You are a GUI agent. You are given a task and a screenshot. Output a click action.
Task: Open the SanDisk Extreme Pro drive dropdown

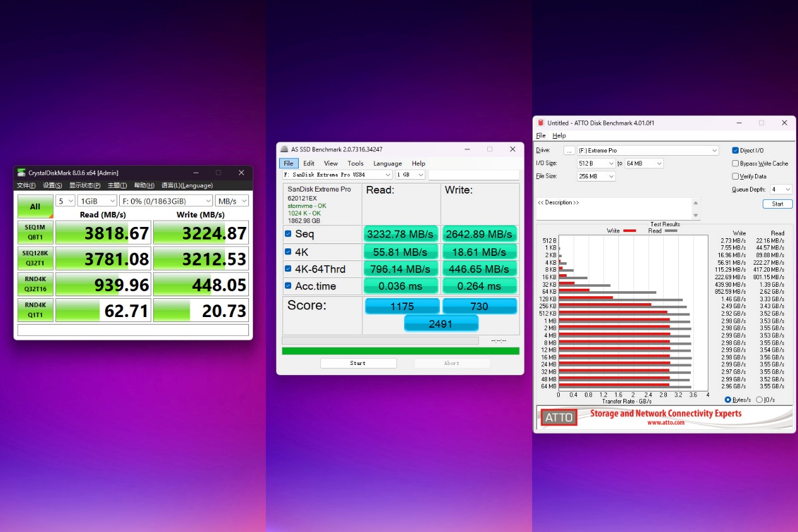[337, 175]
